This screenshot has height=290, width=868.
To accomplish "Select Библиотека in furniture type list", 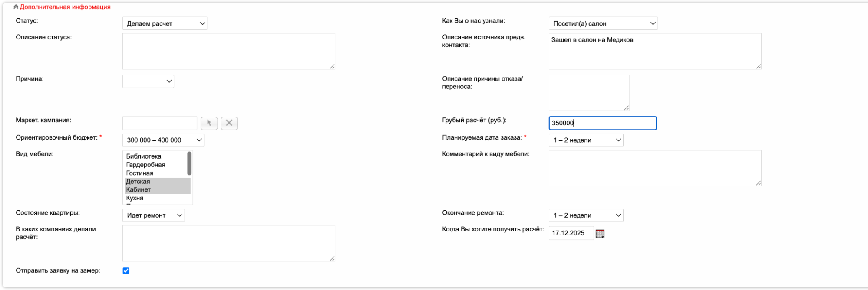I will [144, 156].
